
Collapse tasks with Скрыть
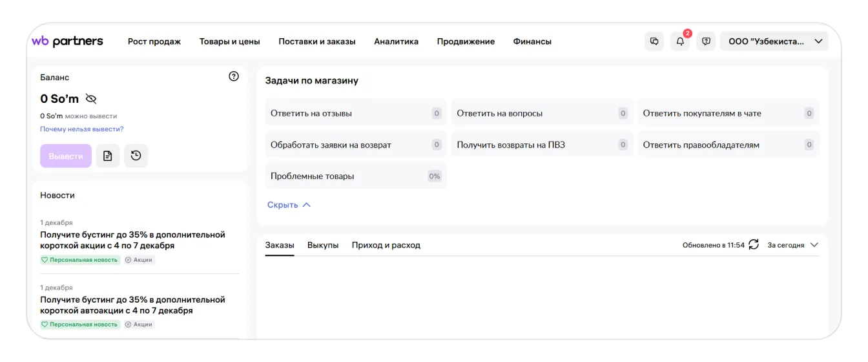coord(289,205)
